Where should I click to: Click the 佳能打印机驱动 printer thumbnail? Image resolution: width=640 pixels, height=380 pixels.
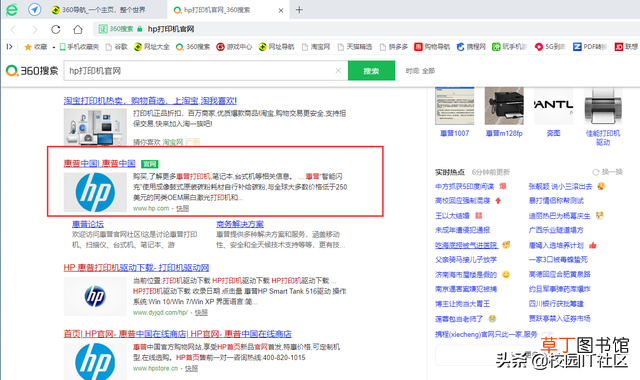coord(603,106)
